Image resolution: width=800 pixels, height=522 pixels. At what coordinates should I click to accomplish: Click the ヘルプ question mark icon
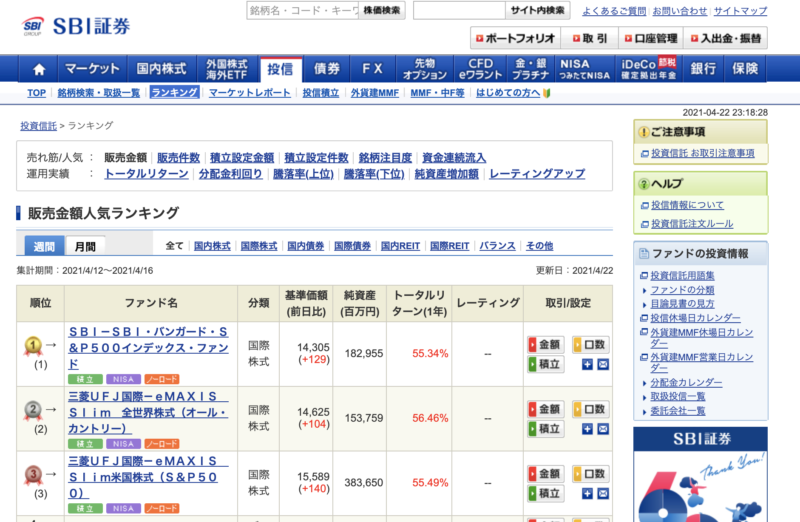644,184
